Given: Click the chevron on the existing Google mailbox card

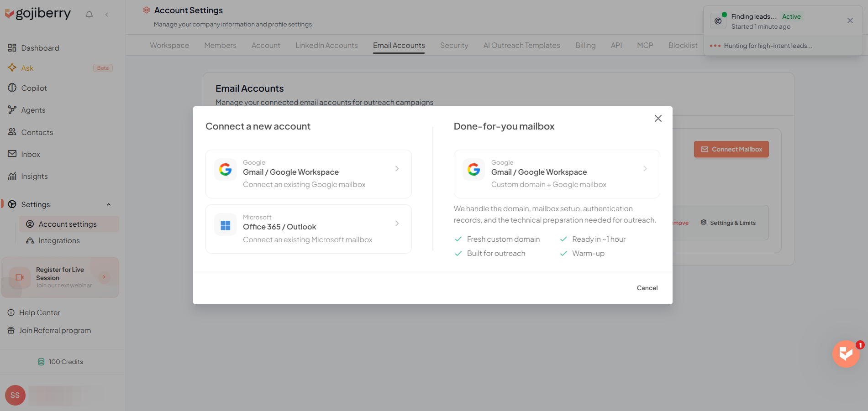Looking at the screenshot, I should pyautogui.click(x=397, y=168).
